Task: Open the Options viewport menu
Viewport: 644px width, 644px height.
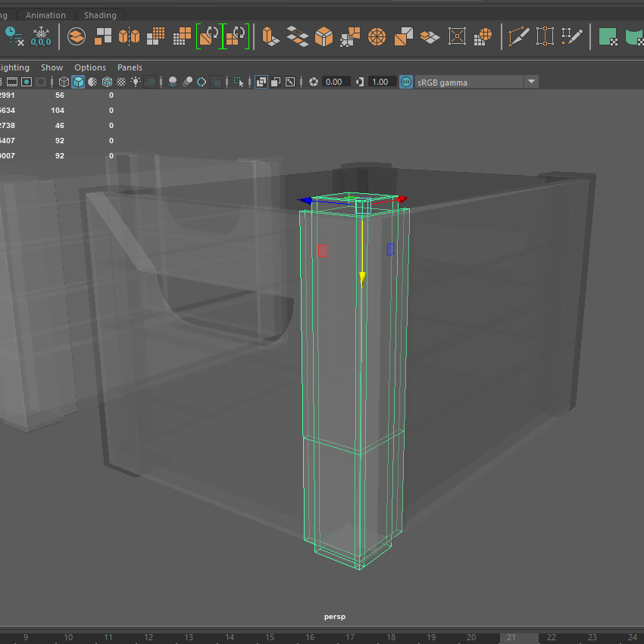Action: [90, 67]
